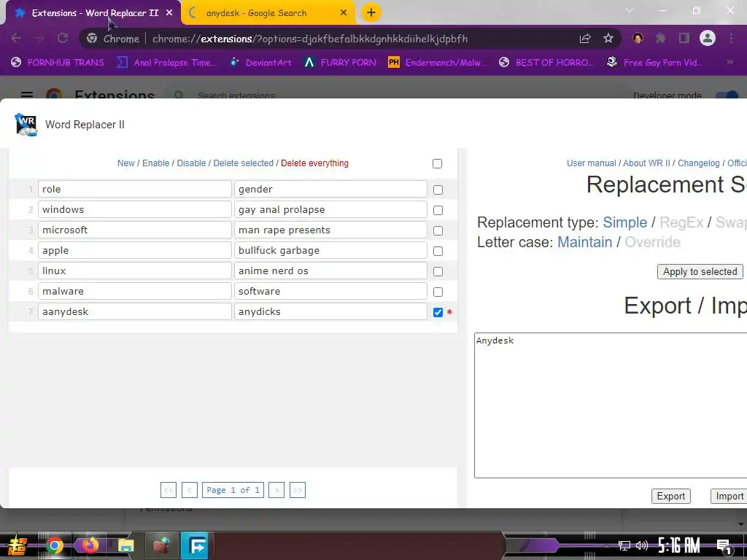Click the Enable link
The height and width of the screenshot is (560, 747).
[156, 163]
